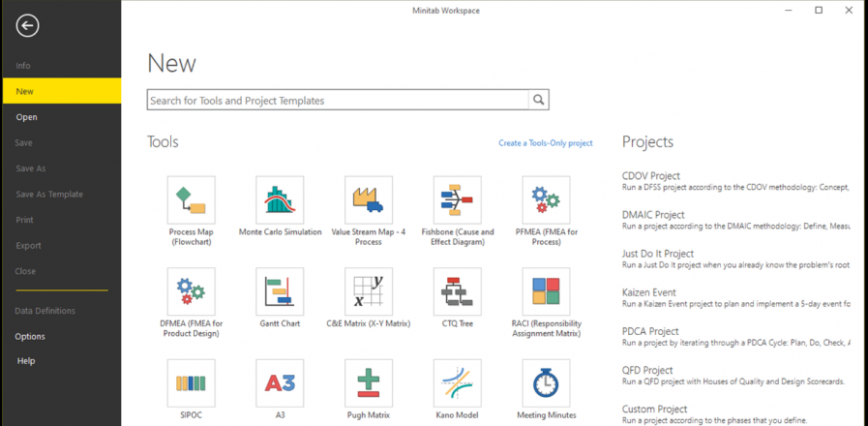
Task: Create a Gantt Chart
Action: tap(280, 291)
